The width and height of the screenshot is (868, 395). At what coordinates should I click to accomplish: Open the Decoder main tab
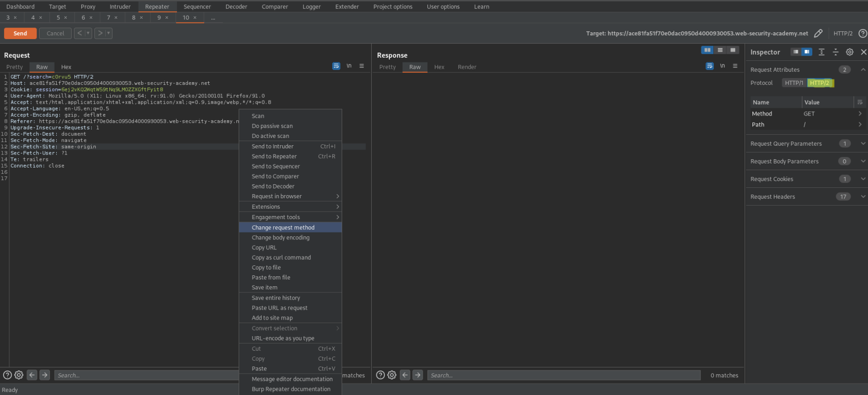pos(236,7)
